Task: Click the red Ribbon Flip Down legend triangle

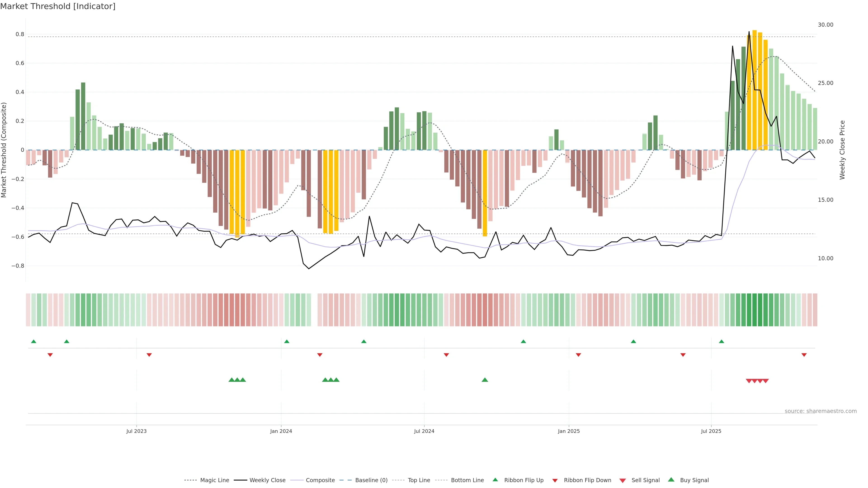Action: click(x=555, y=480)
